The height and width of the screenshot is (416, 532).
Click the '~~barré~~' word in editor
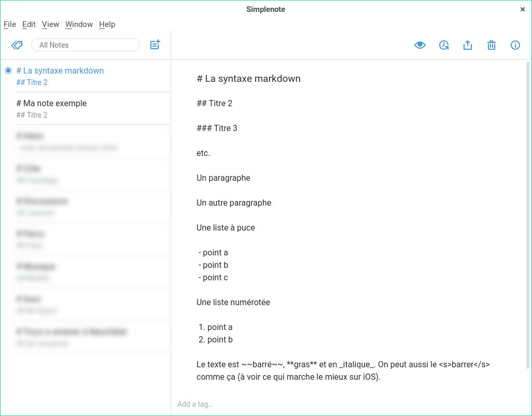[x=261, y=365]
